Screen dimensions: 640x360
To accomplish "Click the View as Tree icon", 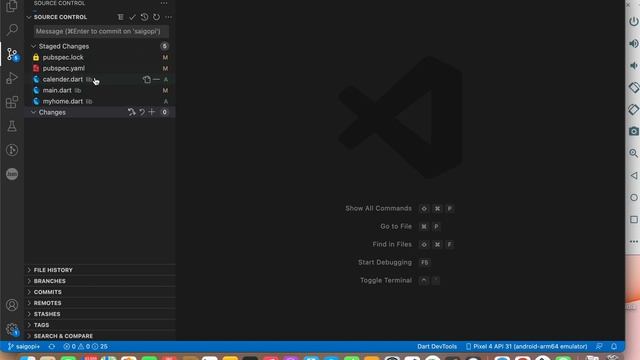I will (120, 17).
